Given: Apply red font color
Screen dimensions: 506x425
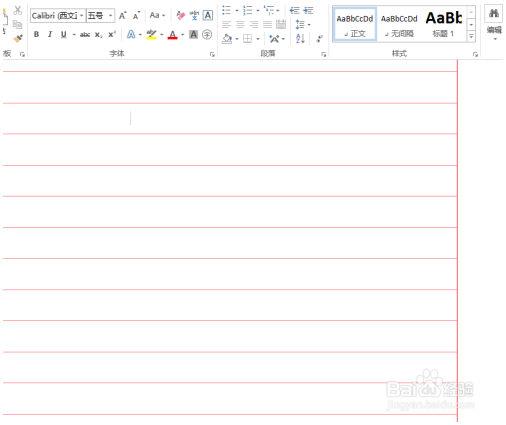Looking at the screenshot, I should click(172, 35).
